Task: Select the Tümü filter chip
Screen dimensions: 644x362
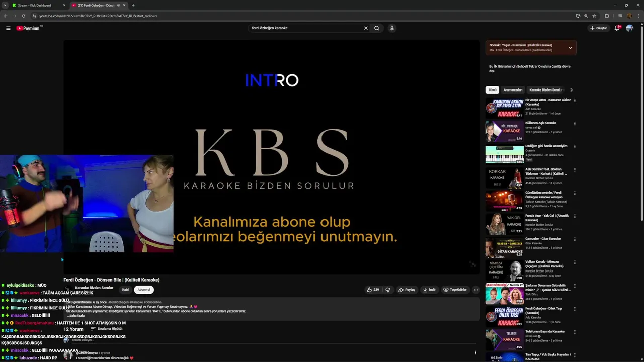Action: coord(492,90)
